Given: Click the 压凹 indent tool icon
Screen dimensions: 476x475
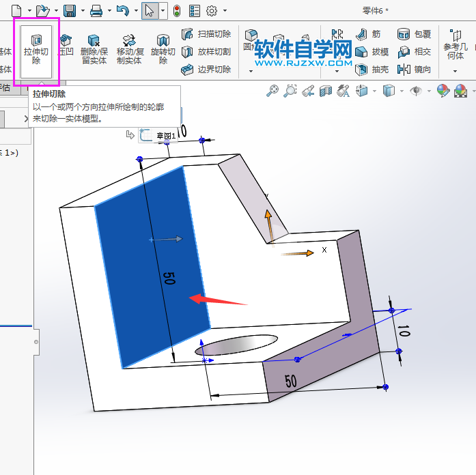Looking at the screenshot, I should [x=66, y=40].
